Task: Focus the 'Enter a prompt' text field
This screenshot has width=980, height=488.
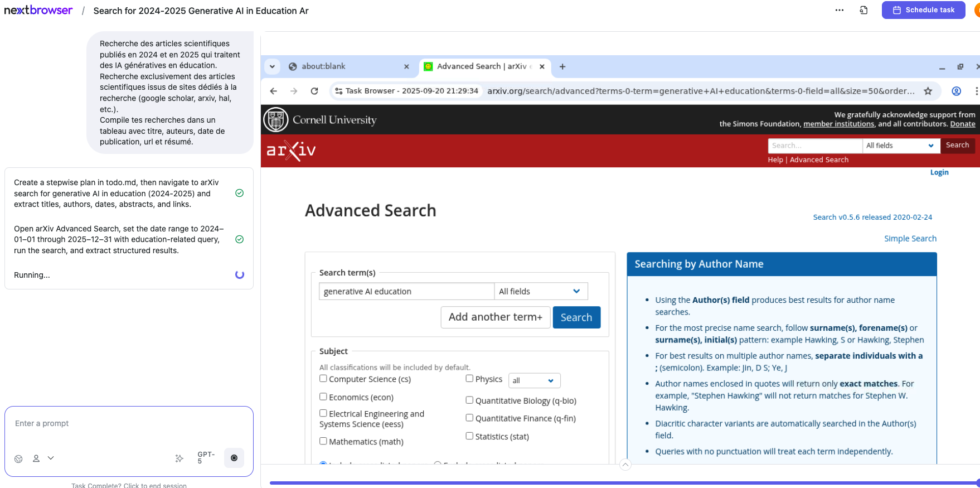Action: click(x=128, y=424)
